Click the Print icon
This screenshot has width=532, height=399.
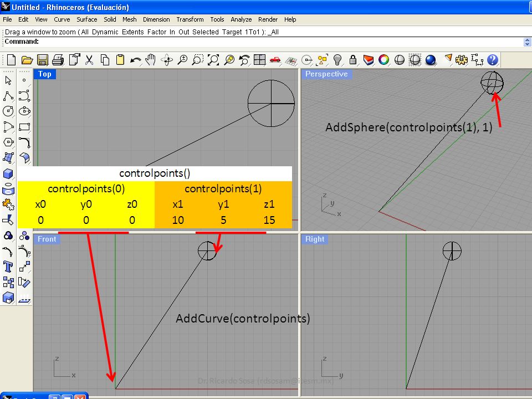58,60
